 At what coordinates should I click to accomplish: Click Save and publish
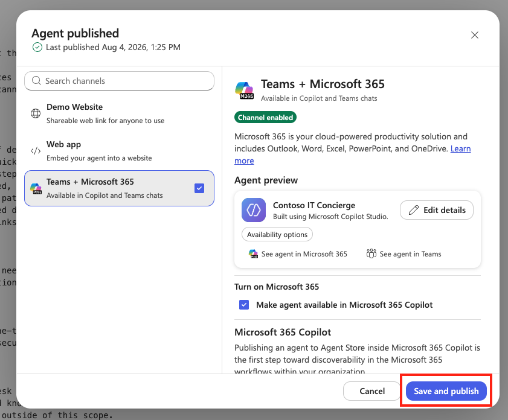(x=446, y=391)
